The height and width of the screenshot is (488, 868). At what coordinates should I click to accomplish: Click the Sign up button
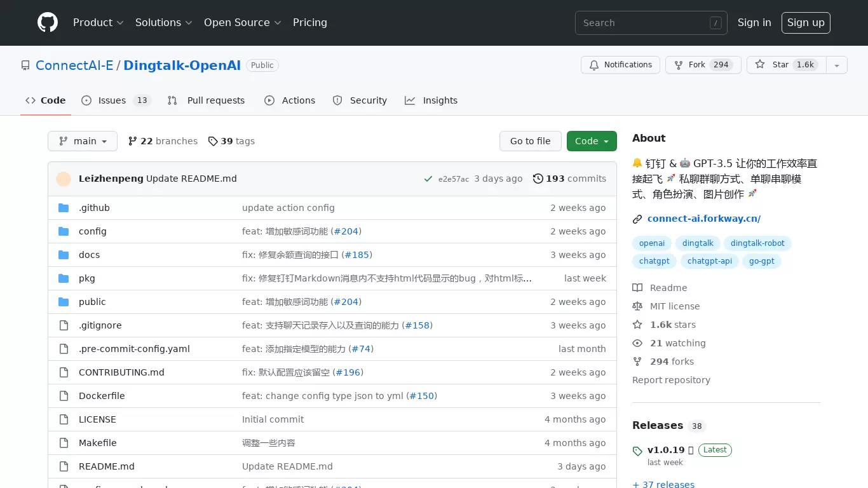coord(806,23)
